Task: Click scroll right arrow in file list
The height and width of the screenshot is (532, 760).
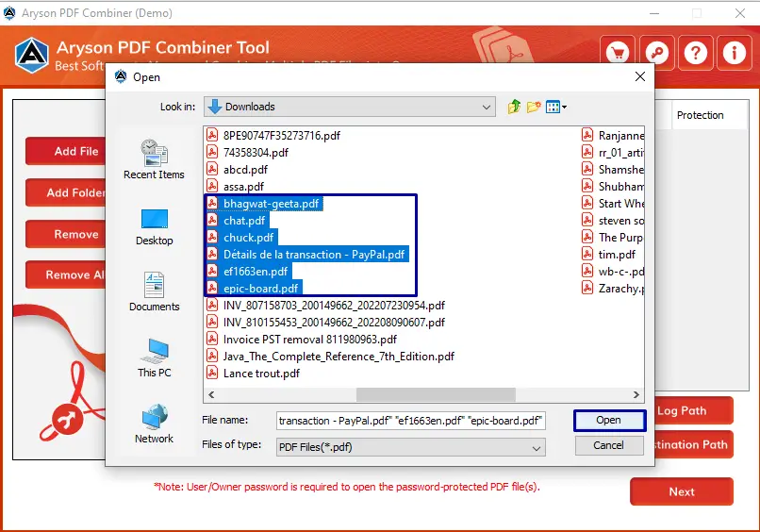Action: (x=636, y=395)
